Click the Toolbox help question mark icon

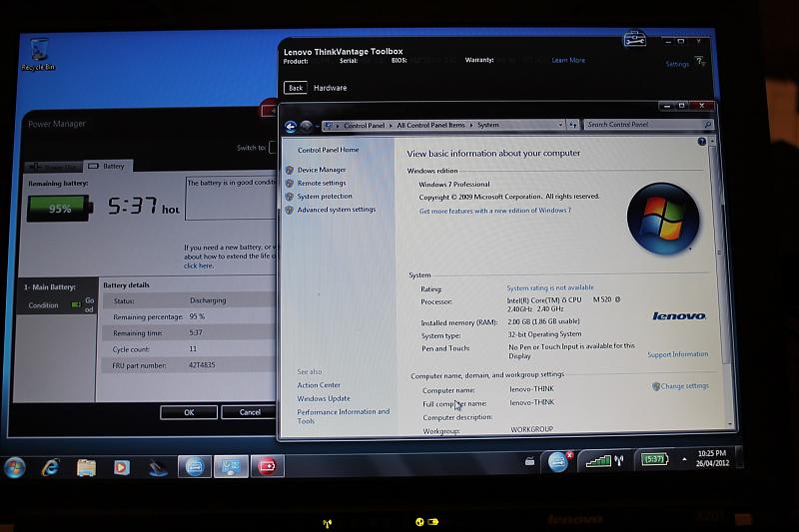click(700, 62)
